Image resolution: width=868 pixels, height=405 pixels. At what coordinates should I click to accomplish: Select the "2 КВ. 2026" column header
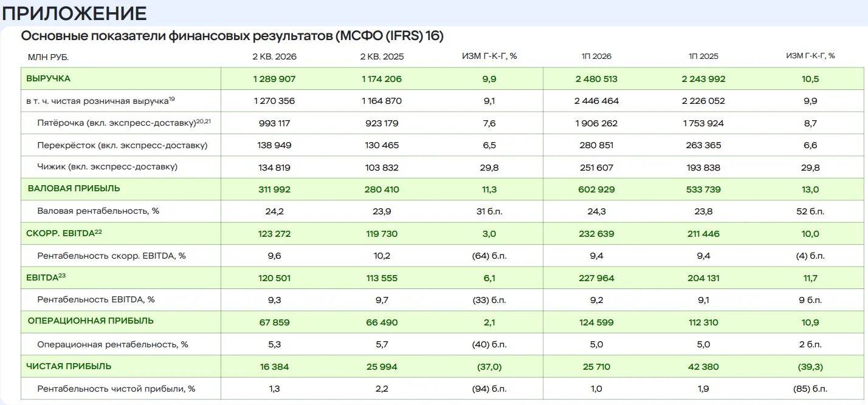point(275,56)
